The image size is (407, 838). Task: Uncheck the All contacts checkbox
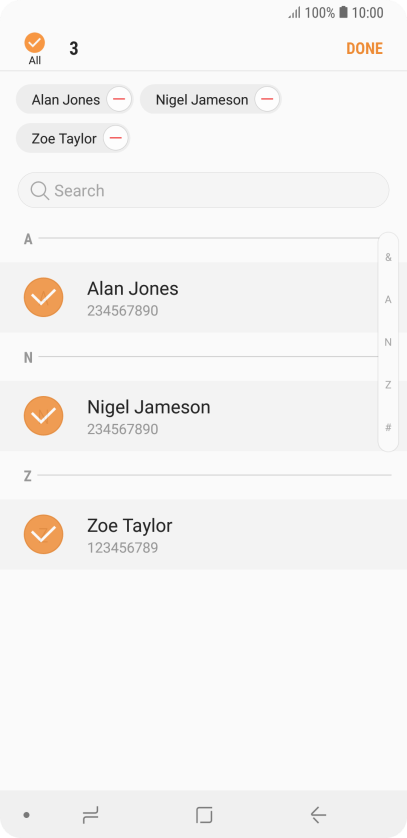[x=35, y=43]
